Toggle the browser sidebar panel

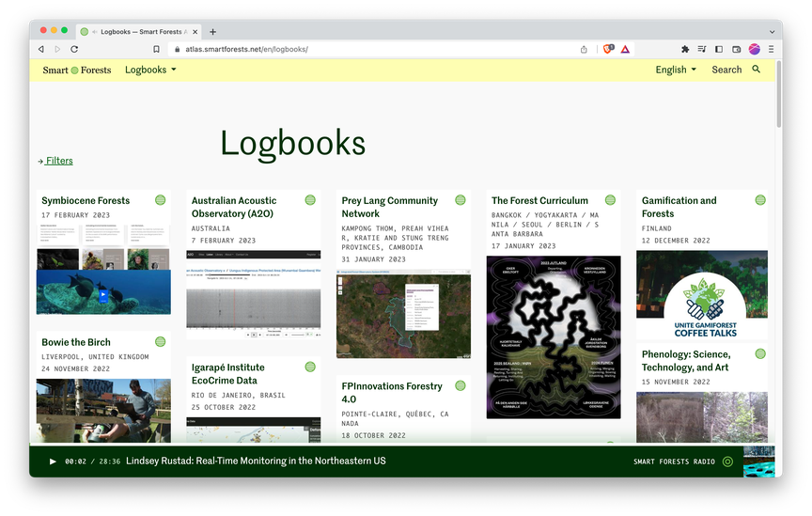click(719, 49)
